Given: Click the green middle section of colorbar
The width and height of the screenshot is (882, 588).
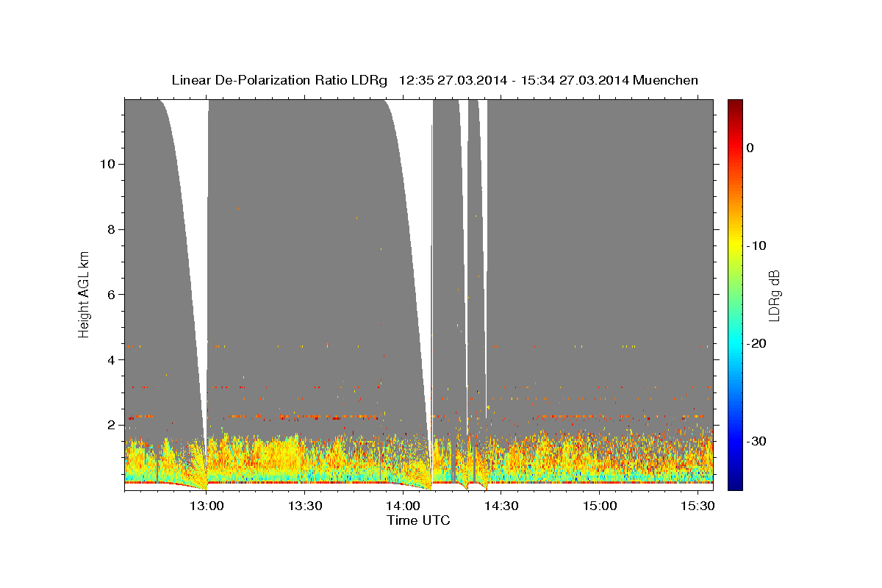Looking at the screenshot, I should pos(735,295).
